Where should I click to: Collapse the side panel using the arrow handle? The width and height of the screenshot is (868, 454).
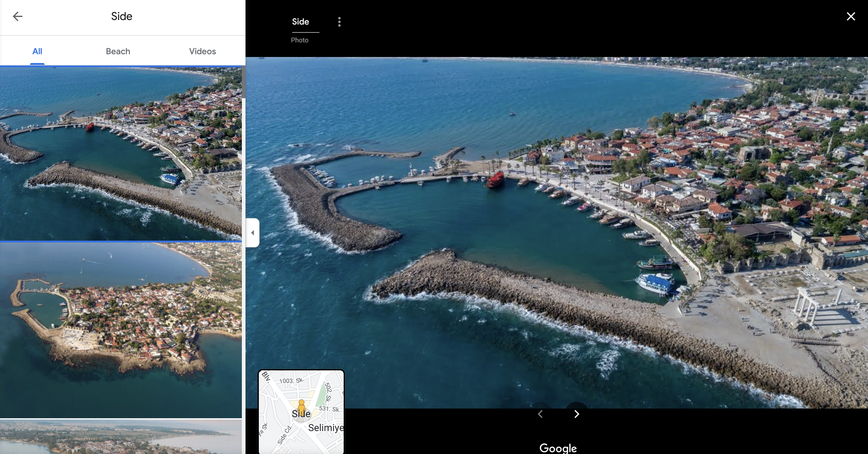(252, 232)
